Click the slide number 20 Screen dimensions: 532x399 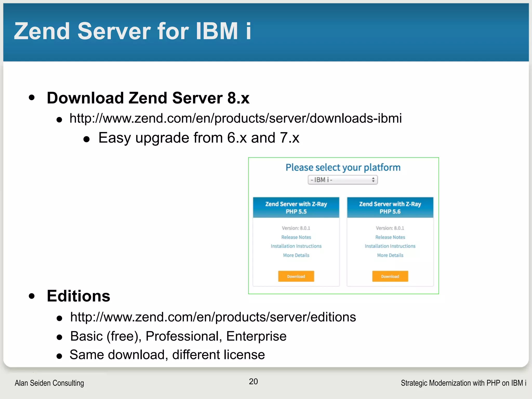(x=253, y=381)
